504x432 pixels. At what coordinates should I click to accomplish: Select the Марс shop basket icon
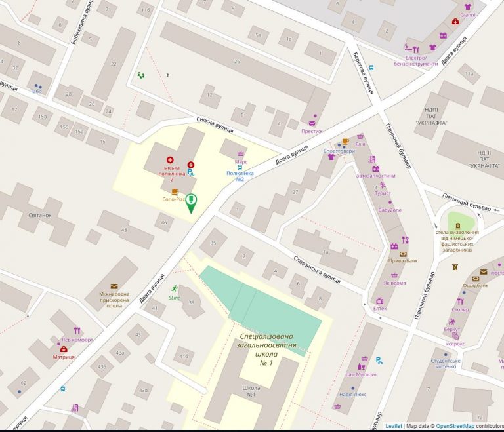tap(240, 153)
